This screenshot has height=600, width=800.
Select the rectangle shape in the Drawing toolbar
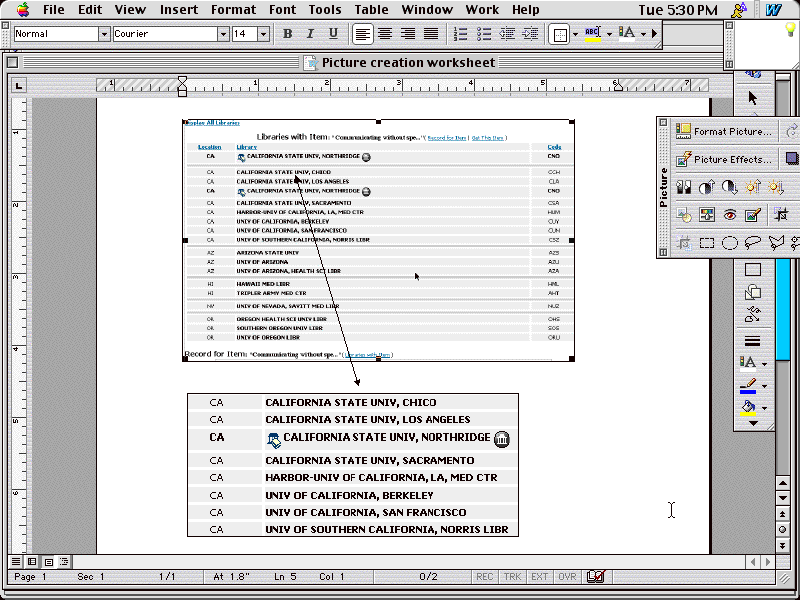(753, 269)
